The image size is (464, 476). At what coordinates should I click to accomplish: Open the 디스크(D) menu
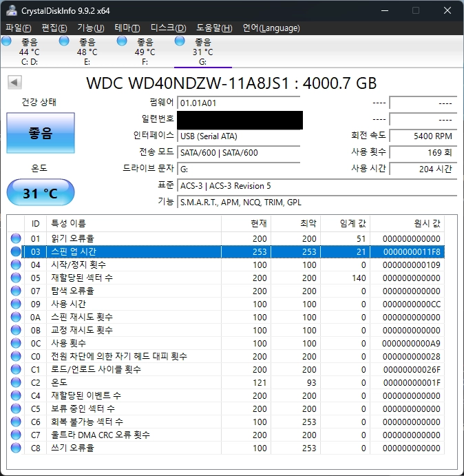pos(168,28)
